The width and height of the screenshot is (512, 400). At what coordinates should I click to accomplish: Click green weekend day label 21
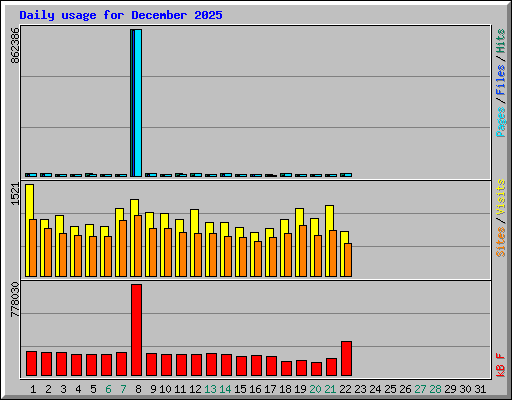330,389
